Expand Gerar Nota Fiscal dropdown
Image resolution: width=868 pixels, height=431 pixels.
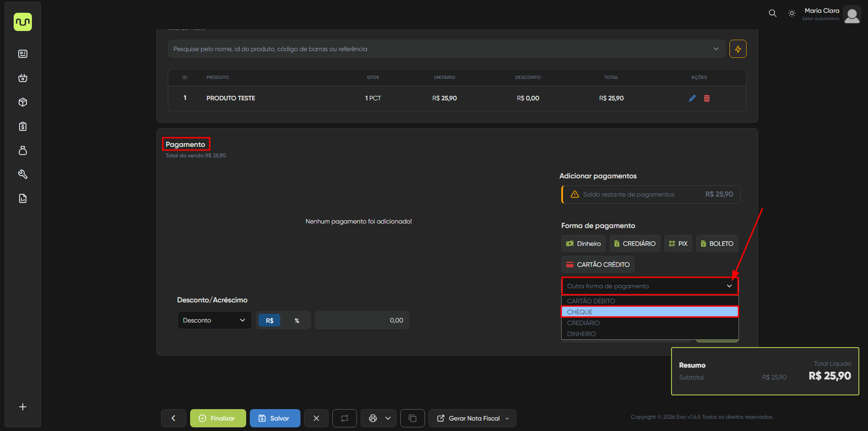[x=472, y=418]
